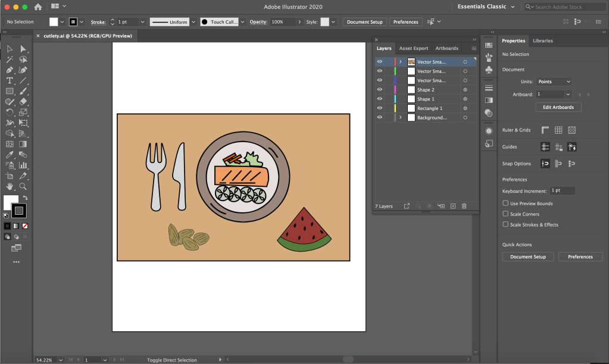609x364 pixels.
Task: Select the Hand tool
Action: click(10, 186)
